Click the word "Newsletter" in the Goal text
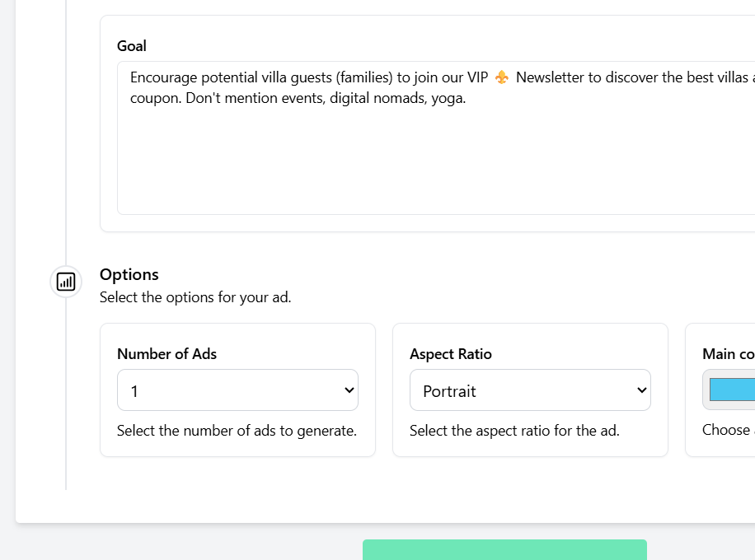Image resolution: width=755 pixels, height=560 pixels. (550, 78)
